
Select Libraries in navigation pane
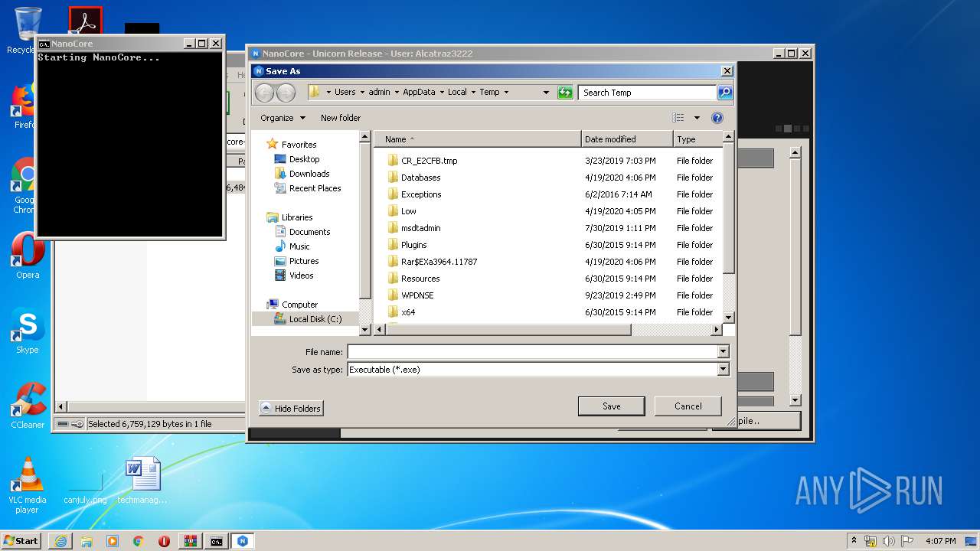[289, 217]
